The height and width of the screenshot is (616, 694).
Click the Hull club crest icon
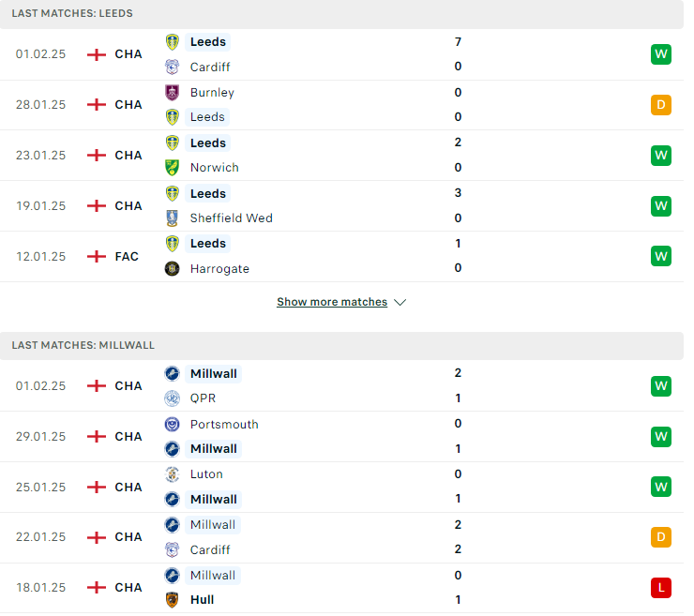(173, 600)
